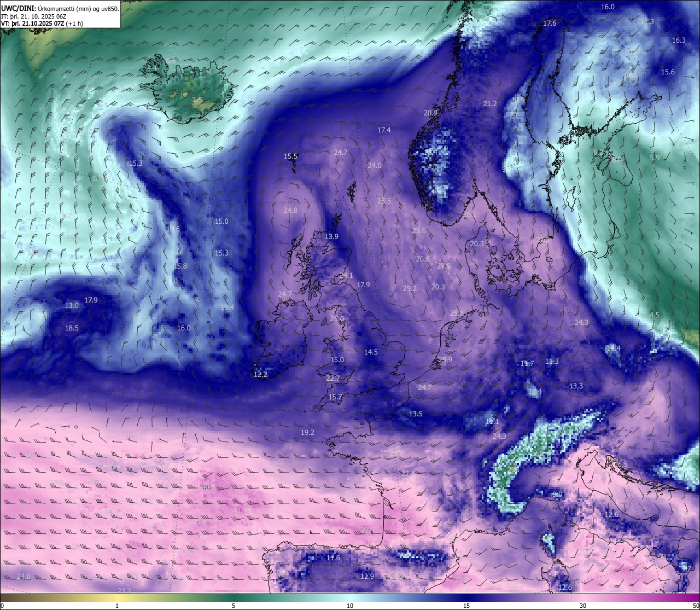The width and height of the screenshot is (700, 610).
Task: Click the 25.2 value in the North Sea
Action: coord(410,288)
